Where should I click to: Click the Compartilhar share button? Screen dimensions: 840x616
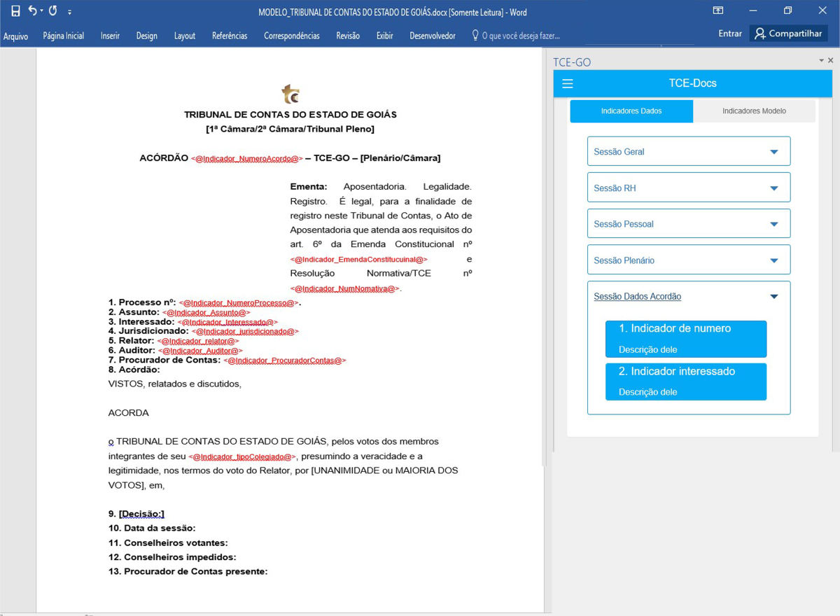pos(788,34)
